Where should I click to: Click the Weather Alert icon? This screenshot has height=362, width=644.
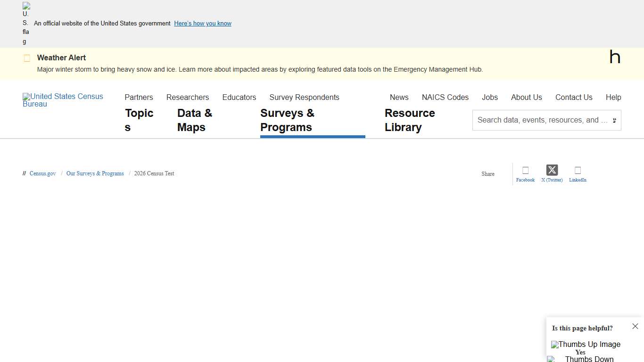(x=27, y=58)
